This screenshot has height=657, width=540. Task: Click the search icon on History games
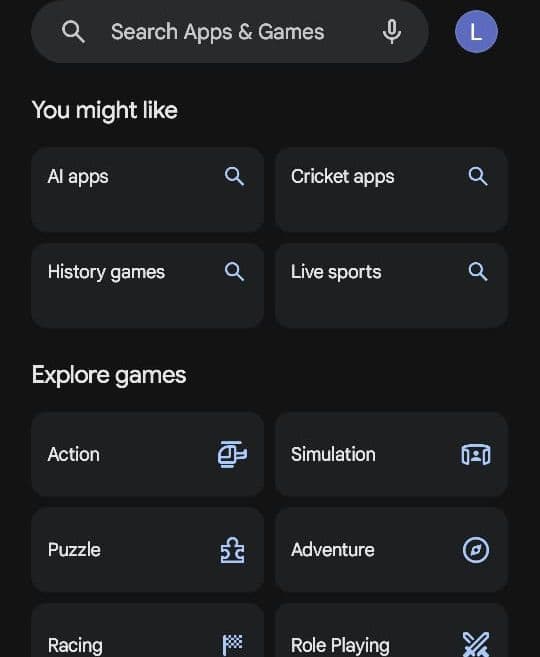coord(234,272)
